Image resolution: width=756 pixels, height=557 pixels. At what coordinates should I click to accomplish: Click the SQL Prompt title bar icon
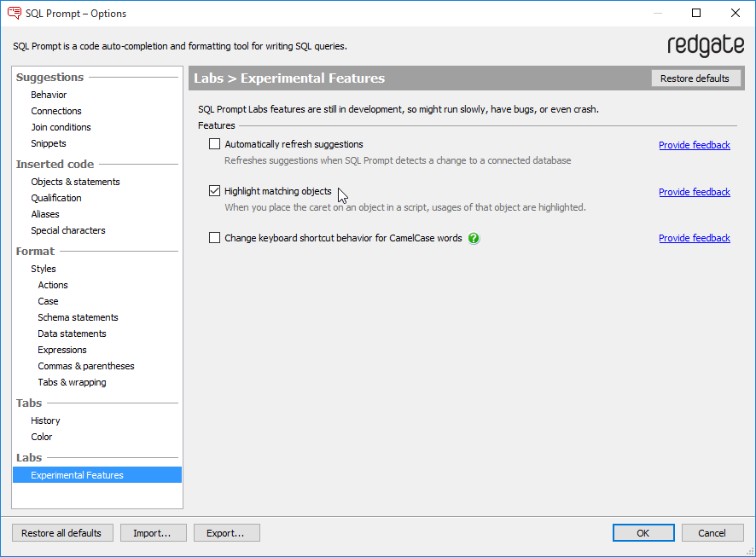pos(14,14)
